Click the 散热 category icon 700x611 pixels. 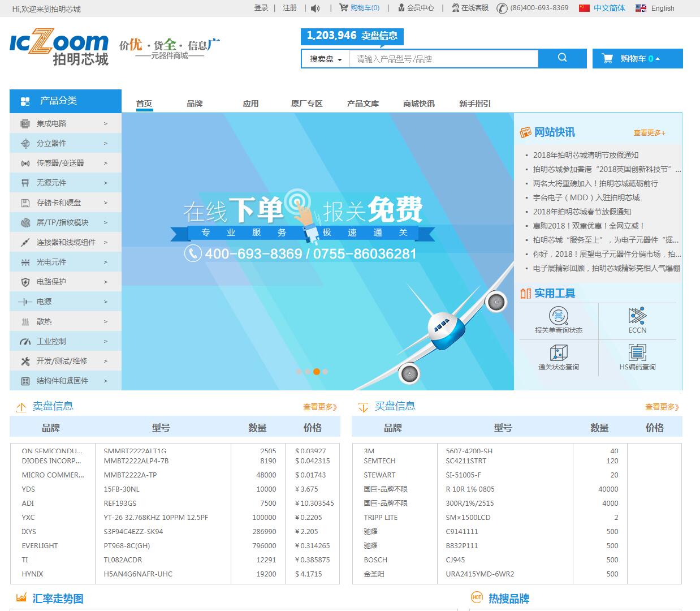click(x=25, y=321)
